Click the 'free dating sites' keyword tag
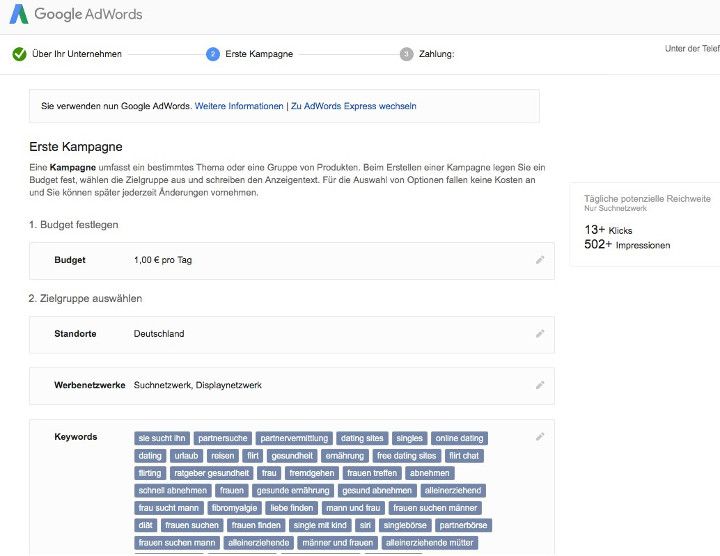Image resolution: width=720 pixels, height=556 pixels. [x=406, y=456]
